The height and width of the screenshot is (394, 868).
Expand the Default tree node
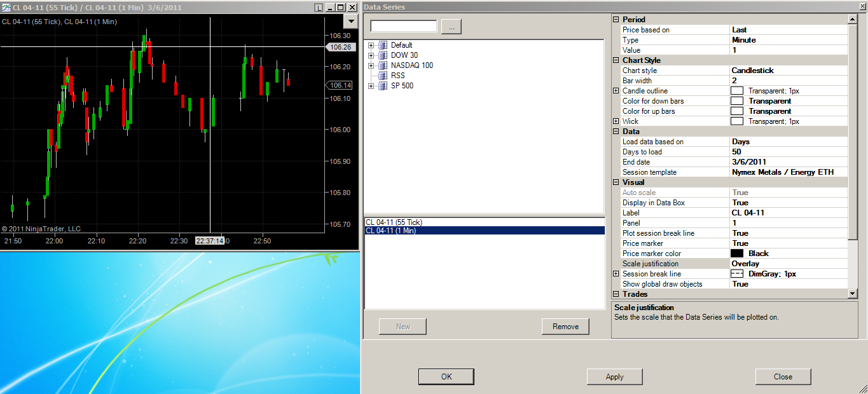pos(371,45)
